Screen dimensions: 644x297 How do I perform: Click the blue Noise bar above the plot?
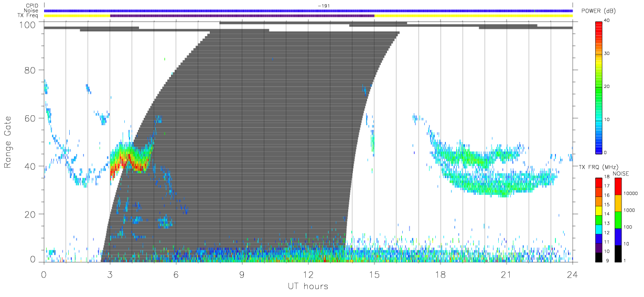point(308,10)
